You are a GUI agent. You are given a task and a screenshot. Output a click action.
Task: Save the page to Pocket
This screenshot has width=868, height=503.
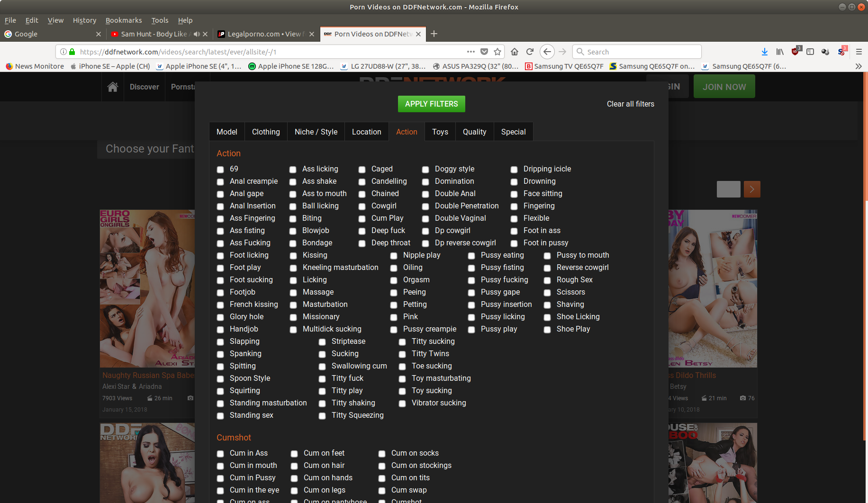(x=484, y=52)
